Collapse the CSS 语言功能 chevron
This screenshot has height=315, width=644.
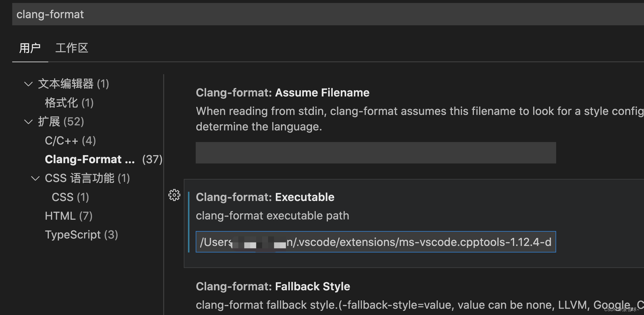(35, 178)
